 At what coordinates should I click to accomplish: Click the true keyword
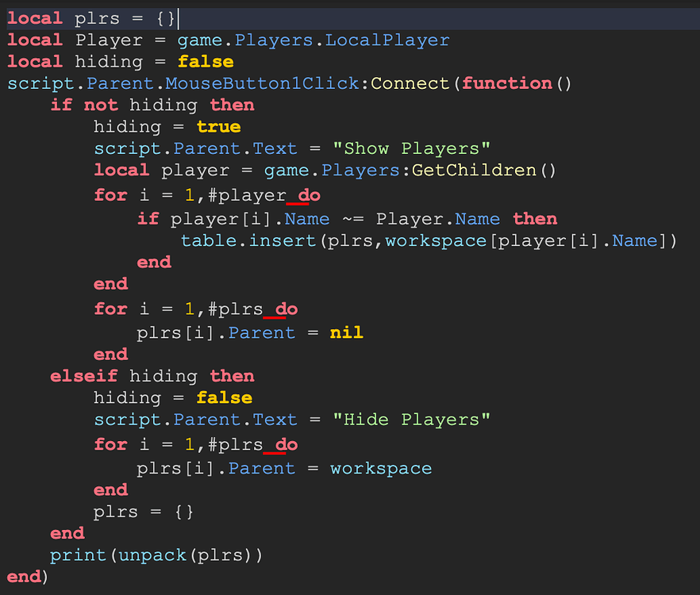[219, 127]
